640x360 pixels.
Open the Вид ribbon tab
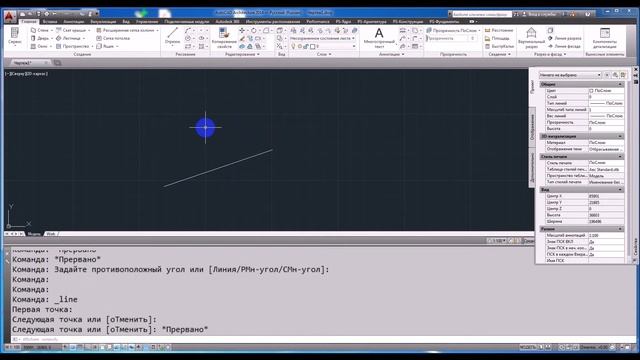126,21
